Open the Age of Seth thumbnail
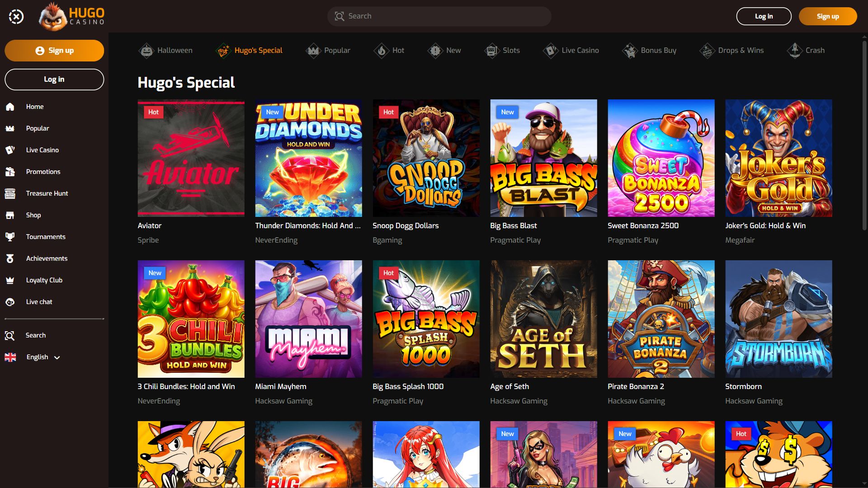 (x=543, y=319)
